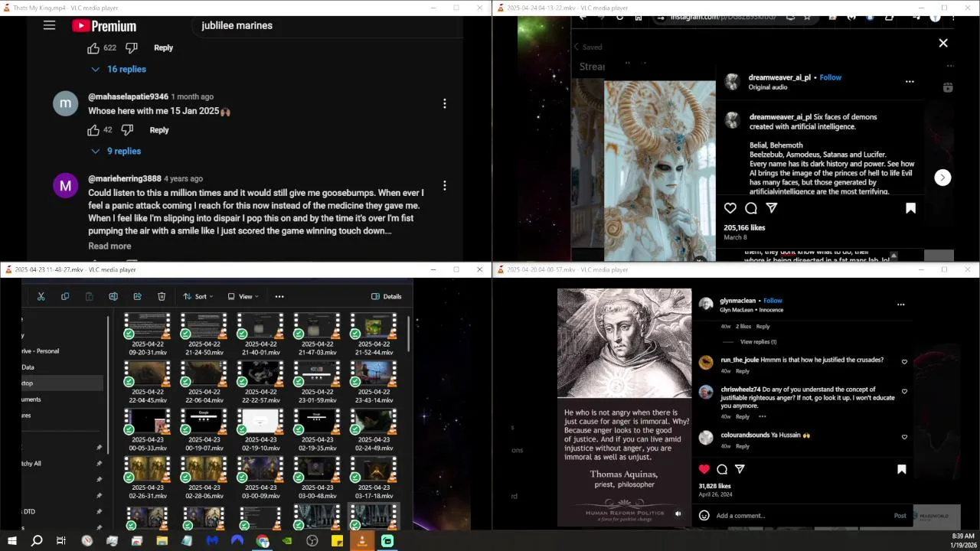Open the View dropdown in file explorer
Viewport: 980px width, 551px height.
click(243, 296)
